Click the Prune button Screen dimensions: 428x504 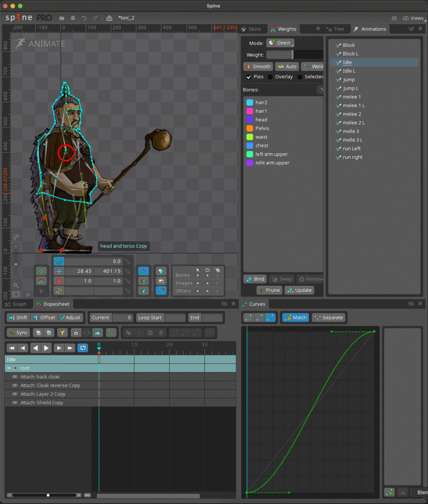269,290
